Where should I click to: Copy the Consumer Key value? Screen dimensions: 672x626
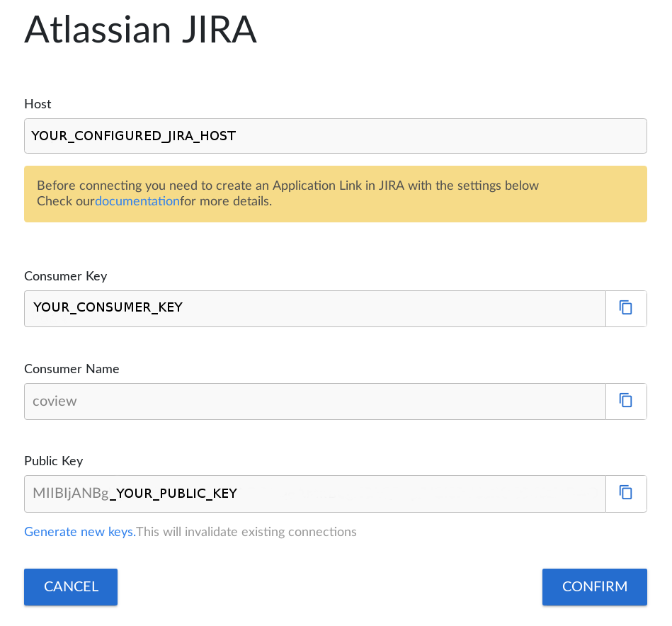click(x=626, y=309)
